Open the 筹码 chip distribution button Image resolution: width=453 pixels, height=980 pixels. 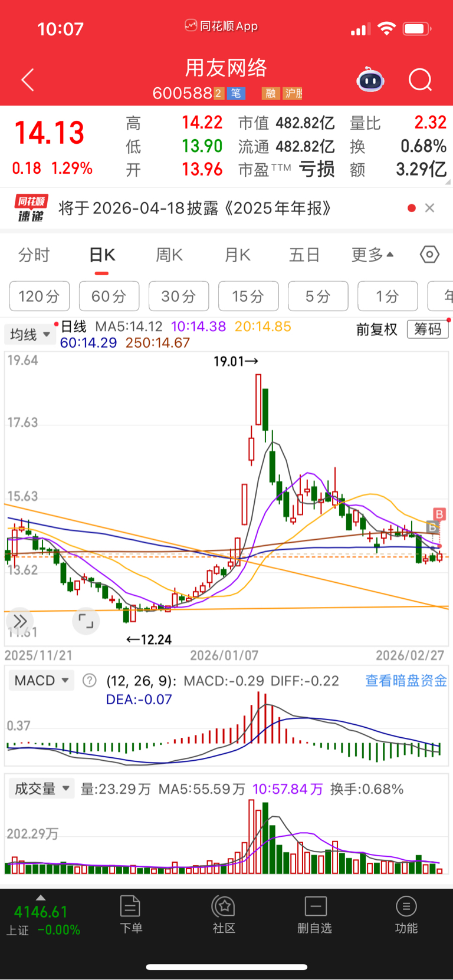click(x=428, y=329)
